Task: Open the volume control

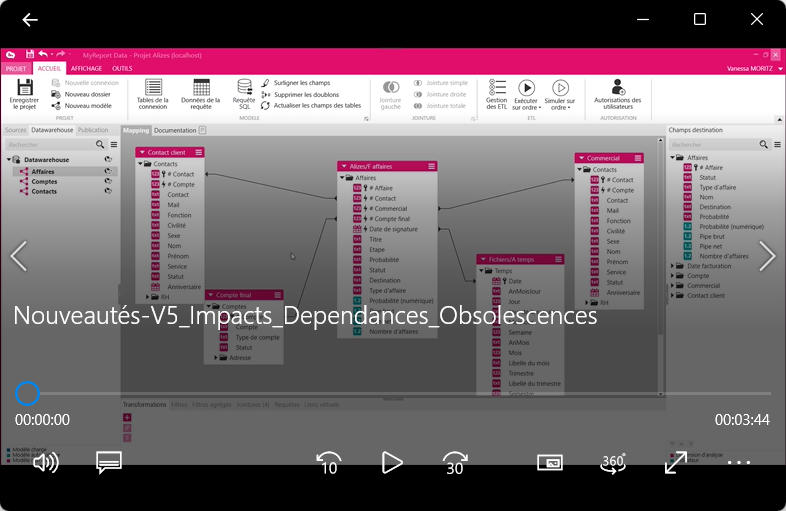Action: click(x=45, y=462)
